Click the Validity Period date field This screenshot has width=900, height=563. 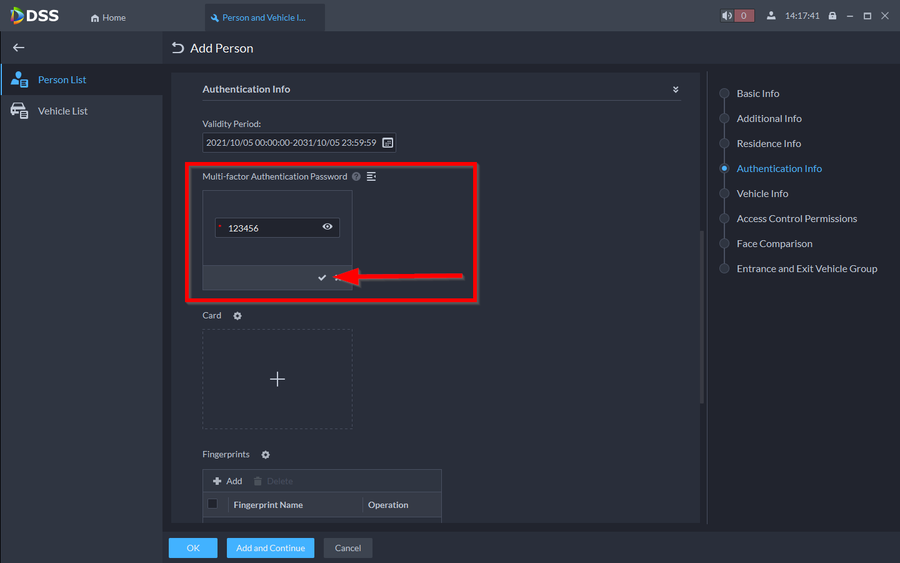(x=298, y=142)
